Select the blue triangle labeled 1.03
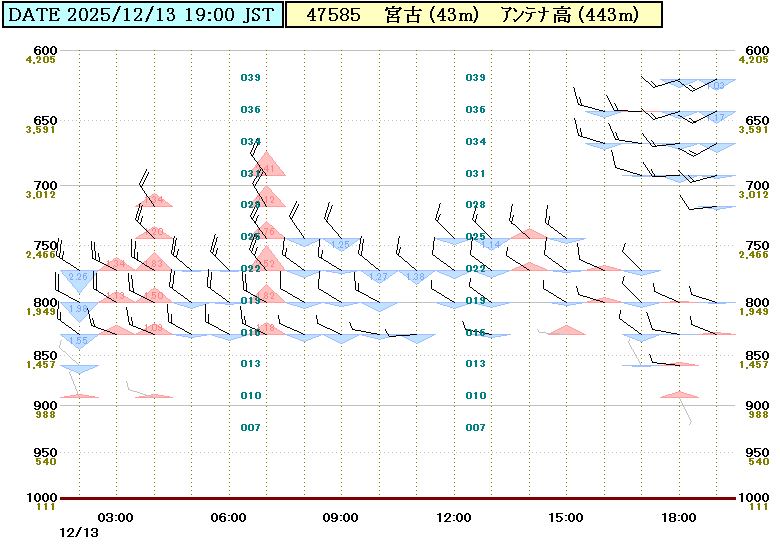 coord(717,85)
